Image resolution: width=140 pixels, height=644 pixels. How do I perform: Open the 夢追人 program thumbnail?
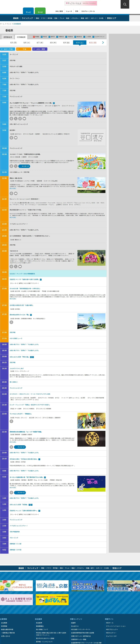pyautogui.click(x=91, y=185)
